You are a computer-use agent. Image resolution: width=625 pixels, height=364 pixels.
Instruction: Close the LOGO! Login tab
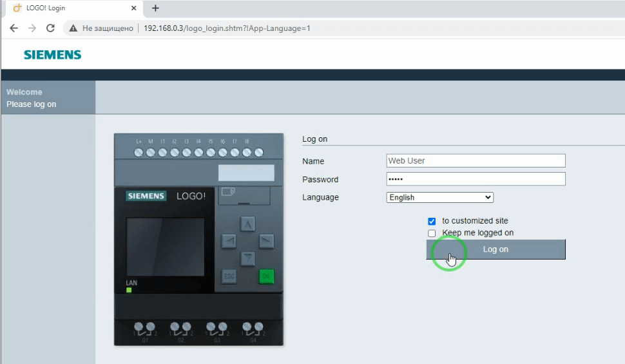pyautogui.click(x=133, y=8)
